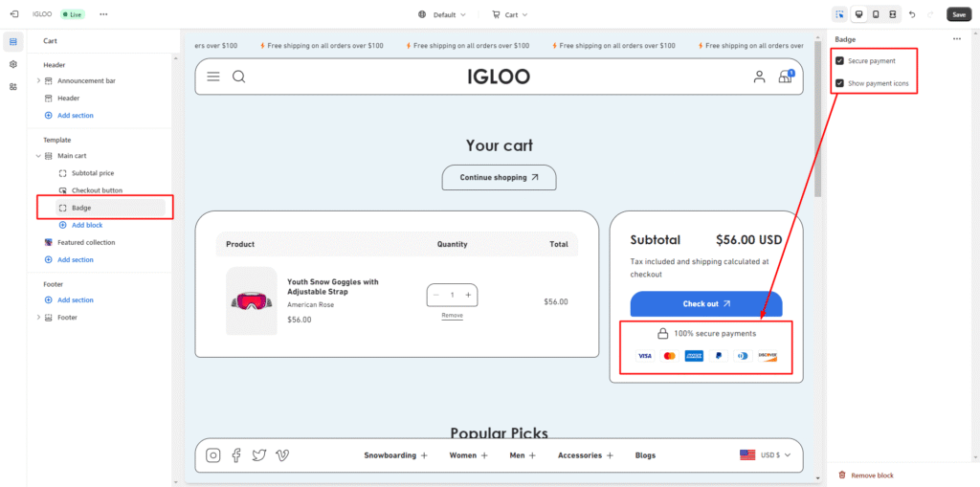This screenshot has width=980, height=487.
Task: Select the Checkout button block
Action: click(97, 190)
